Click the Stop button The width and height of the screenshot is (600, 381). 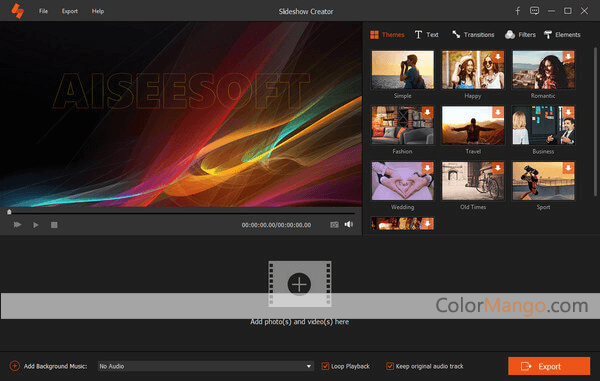[x=54, y=225]
